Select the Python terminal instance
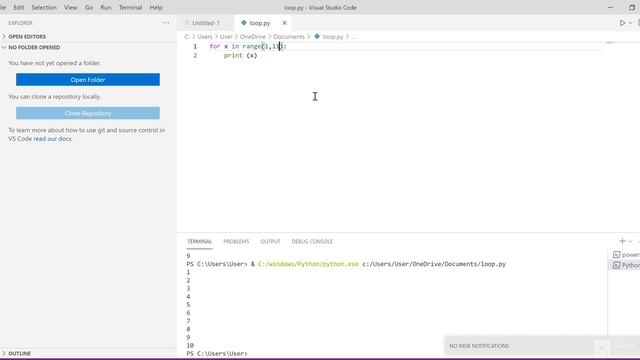640x360 pixels. click(626, 265)
